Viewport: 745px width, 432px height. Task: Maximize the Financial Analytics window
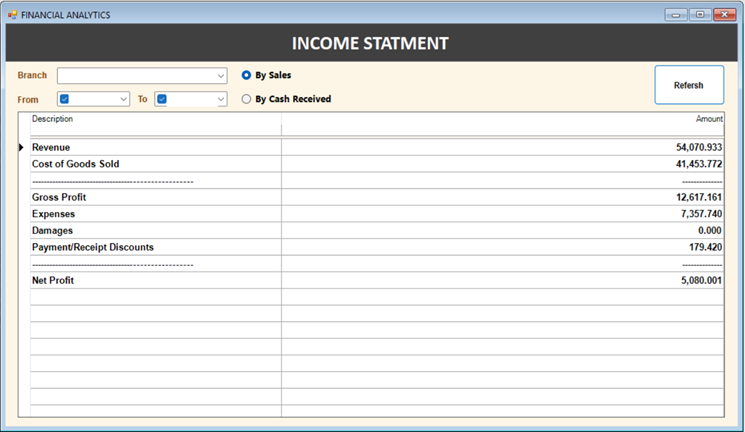click(700, 15)
